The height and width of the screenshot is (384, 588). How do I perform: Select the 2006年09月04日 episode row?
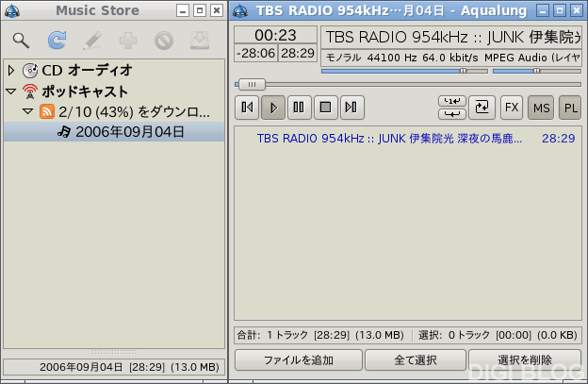[x=114, y=132]
